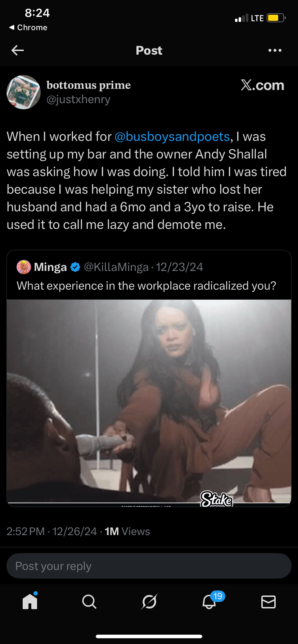Open Grok slashed-circle icon in bottom bar
The width and height of the screenshot is (298, 644).
click(x=149, y=602)
